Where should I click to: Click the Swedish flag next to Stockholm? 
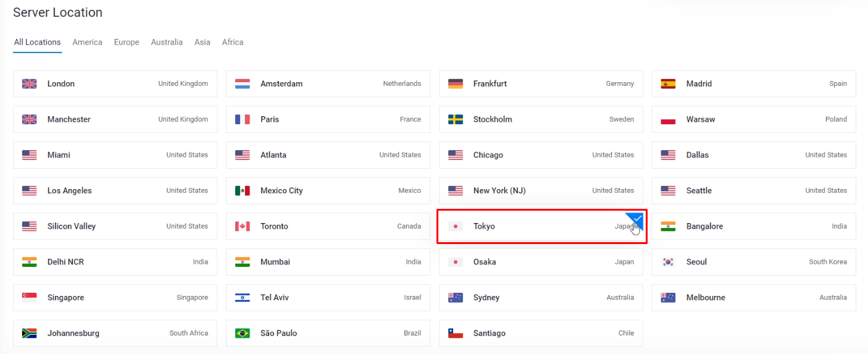[455, 119]
